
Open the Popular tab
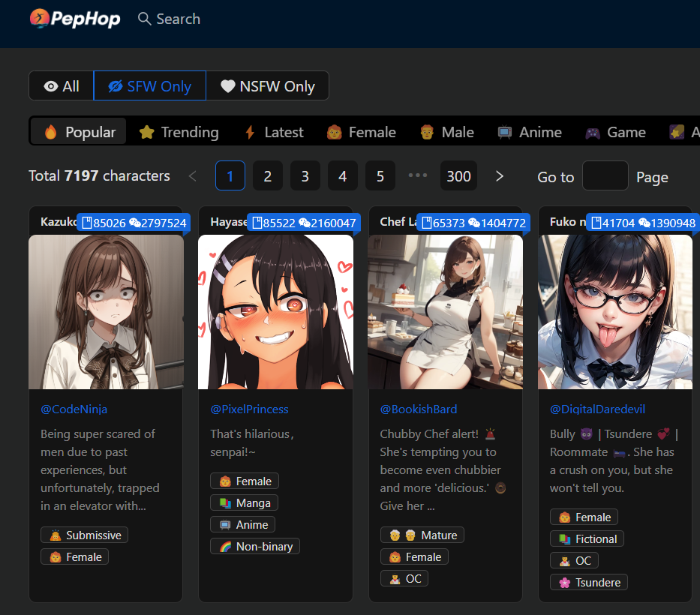[x=80, y=132]
